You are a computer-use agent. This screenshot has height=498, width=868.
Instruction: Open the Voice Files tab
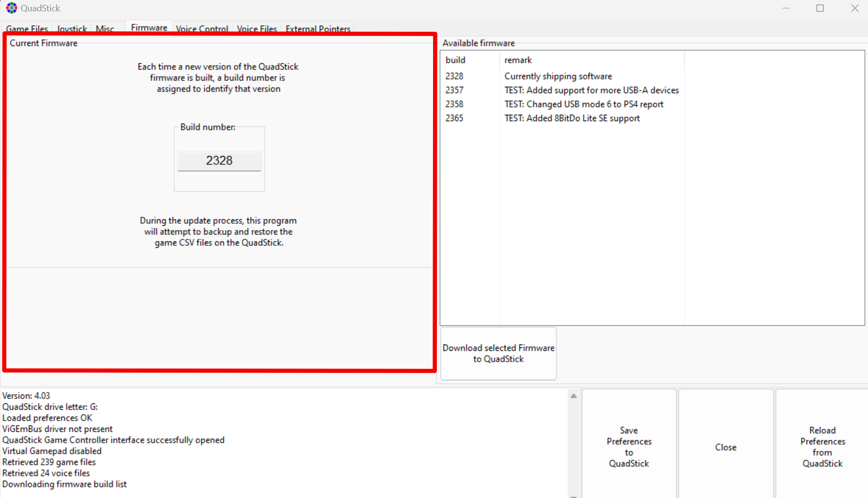(x=257, y=28)
